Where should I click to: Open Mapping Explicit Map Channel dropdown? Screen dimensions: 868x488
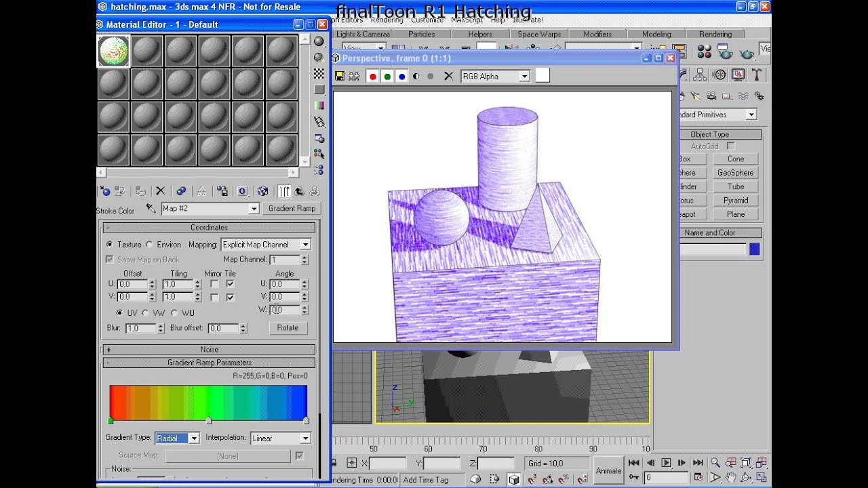tap(305, 245)
